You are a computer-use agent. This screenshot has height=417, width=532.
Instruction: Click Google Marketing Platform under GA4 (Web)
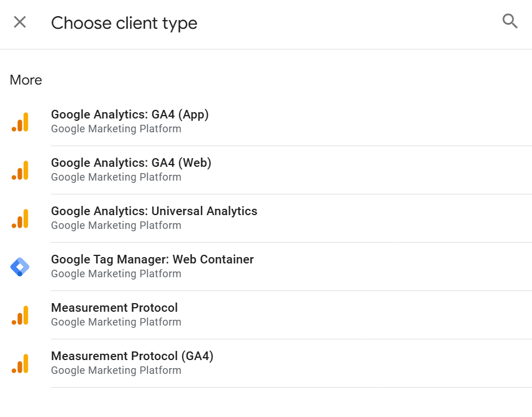(116, 177)
